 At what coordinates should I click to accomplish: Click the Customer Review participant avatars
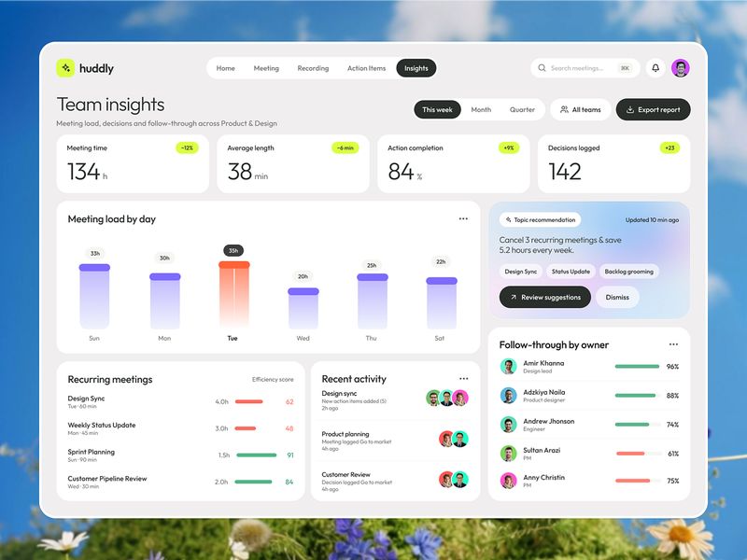click(x=454, y=479)
